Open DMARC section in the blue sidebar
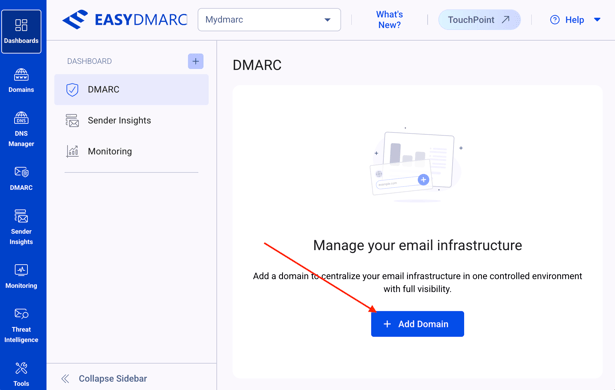The width and height of the screenshot is (615, 390). 21,179
